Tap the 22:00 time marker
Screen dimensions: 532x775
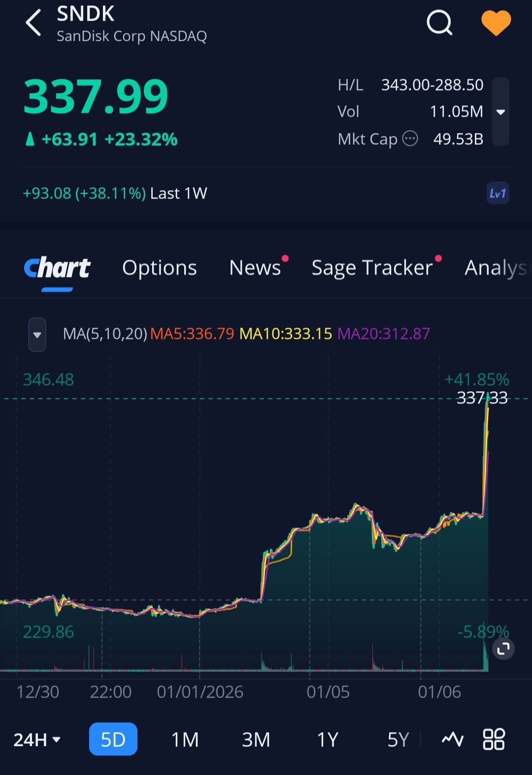pos(110,692)
